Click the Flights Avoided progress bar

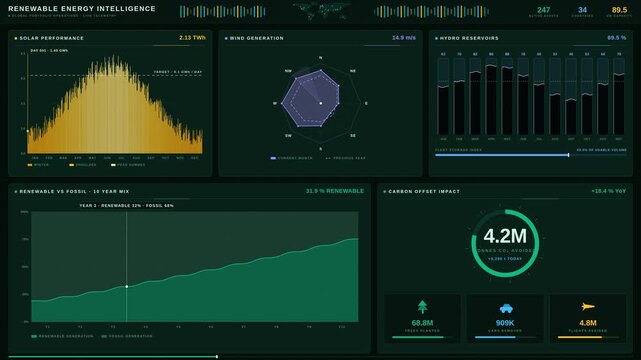pyautogui.click(x=588, y=337)
